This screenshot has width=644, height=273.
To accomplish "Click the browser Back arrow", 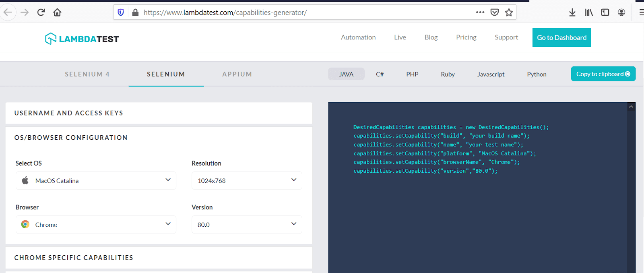I will pos(8,12).
